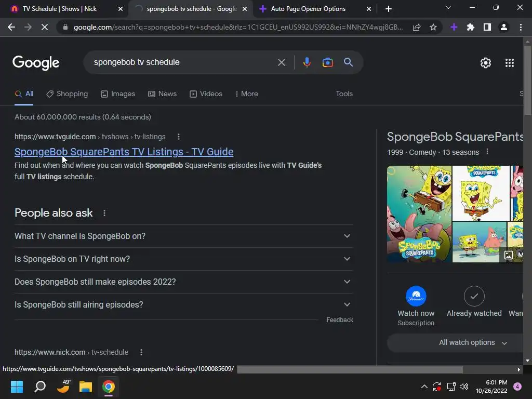Open SpongeBob knowledge panel options
This screenshot has width=532, height=399.
pyautogui.click(x=487, y=152)
